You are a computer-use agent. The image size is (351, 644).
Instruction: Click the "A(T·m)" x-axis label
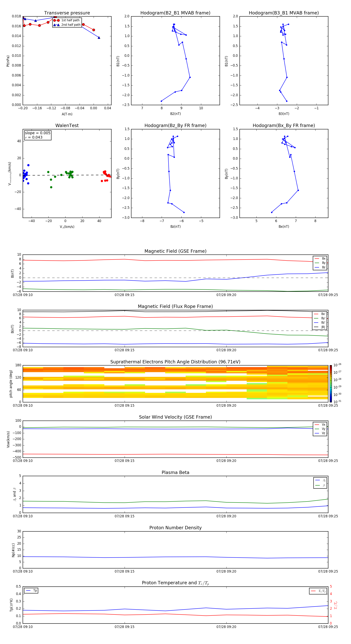67,114
